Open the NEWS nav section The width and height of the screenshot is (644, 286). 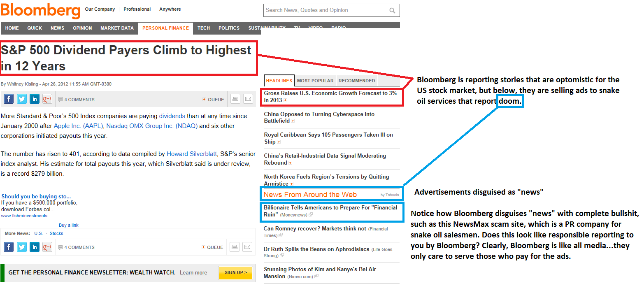tap(58, 28)
